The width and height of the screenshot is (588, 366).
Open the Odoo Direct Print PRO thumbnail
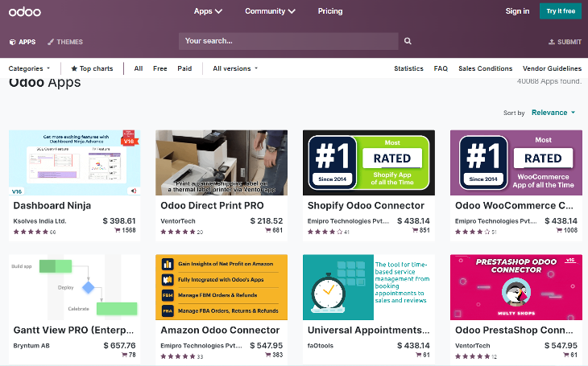click(x=222, y=162)
